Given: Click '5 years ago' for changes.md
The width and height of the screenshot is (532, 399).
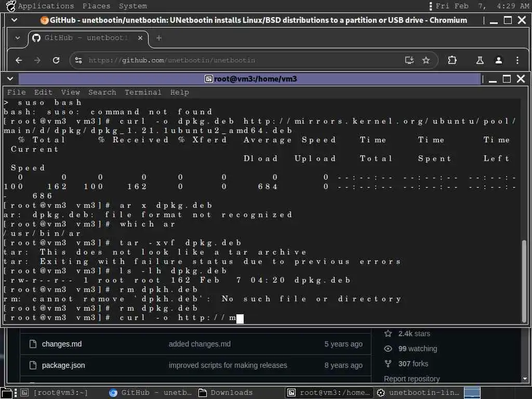Looking at the screenshot, I should [x=343, y=344].
